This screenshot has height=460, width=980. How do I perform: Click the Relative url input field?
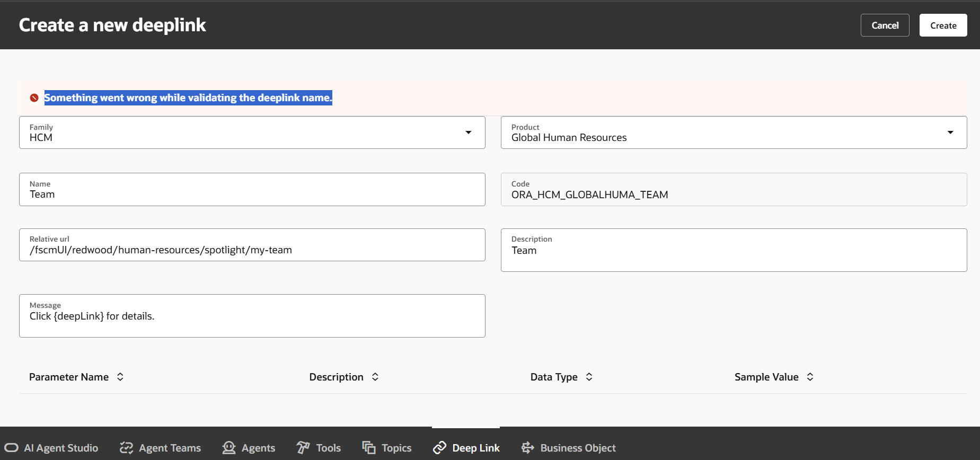pyautogui.click(x=252, y=245)
